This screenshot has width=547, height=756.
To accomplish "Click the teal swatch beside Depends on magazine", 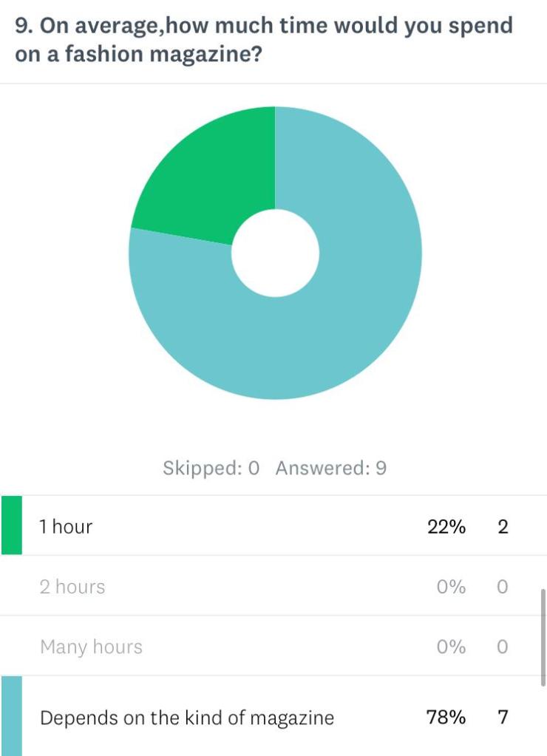I will (x=11, y=716).
